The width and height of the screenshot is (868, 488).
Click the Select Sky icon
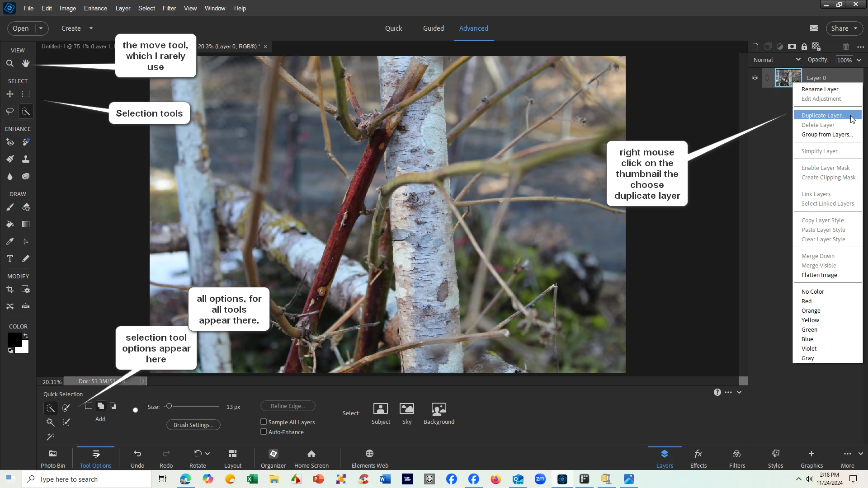[x=406, y=409]
